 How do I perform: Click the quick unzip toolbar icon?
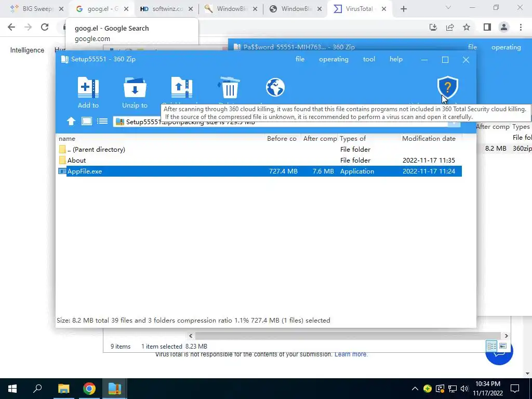point(181,87)
